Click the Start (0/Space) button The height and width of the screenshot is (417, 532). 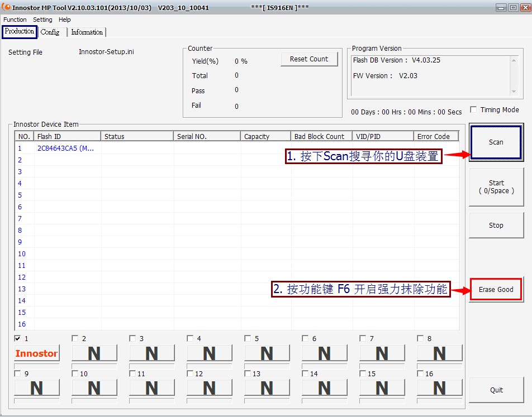[x=496, y=187]
